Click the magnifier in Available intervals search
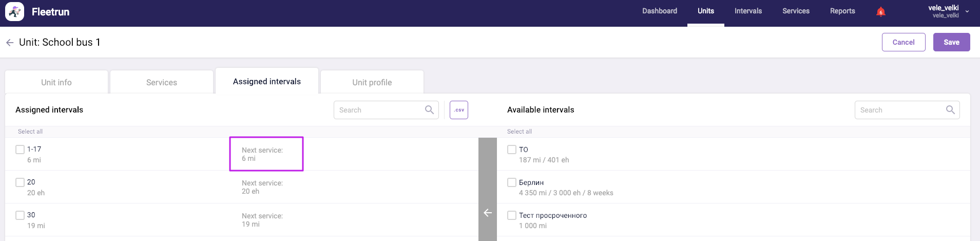This screenshot has width=980, height=241. [x=950, y=110]
